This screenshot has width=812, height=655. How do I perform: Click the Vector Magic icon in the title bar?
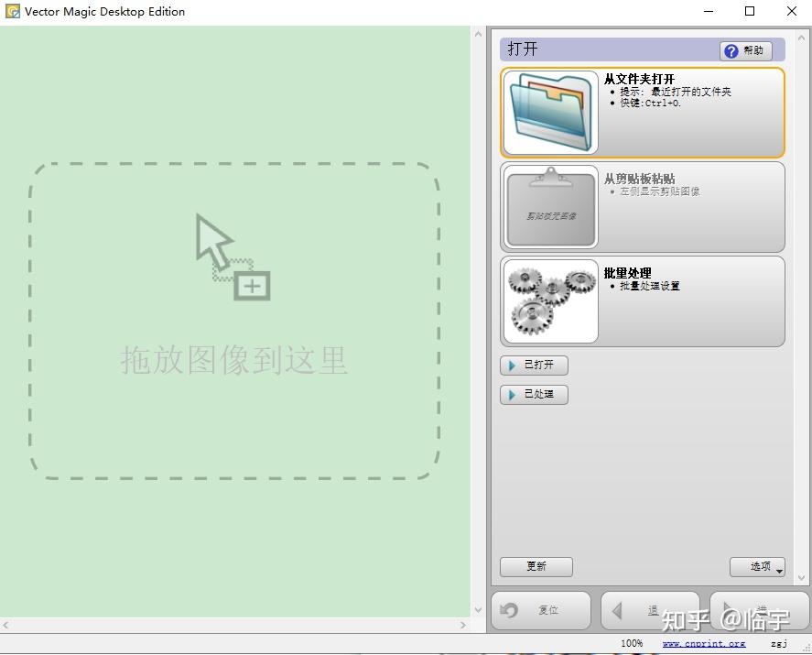[x=12, y=11]
